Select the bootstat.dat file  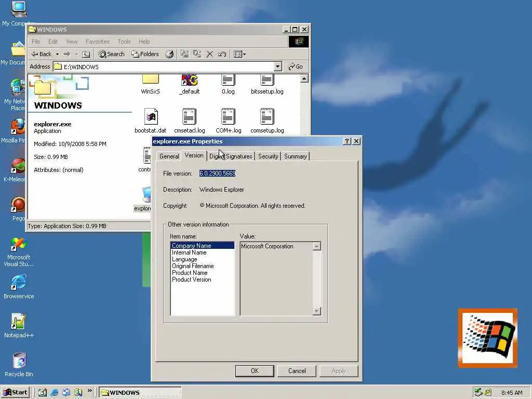(x=150, y=121)
